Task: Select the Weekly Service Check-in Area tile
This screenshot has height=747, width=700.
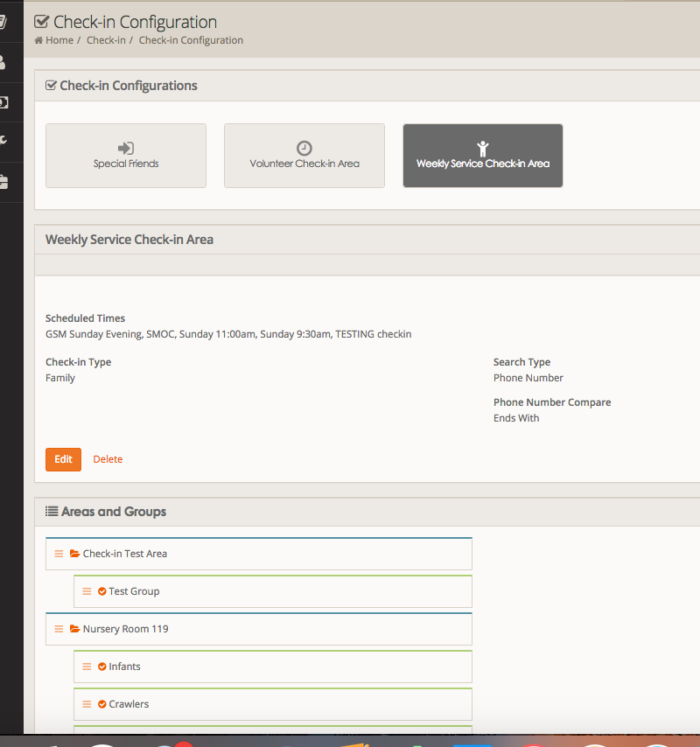Action: click(483, 156)
